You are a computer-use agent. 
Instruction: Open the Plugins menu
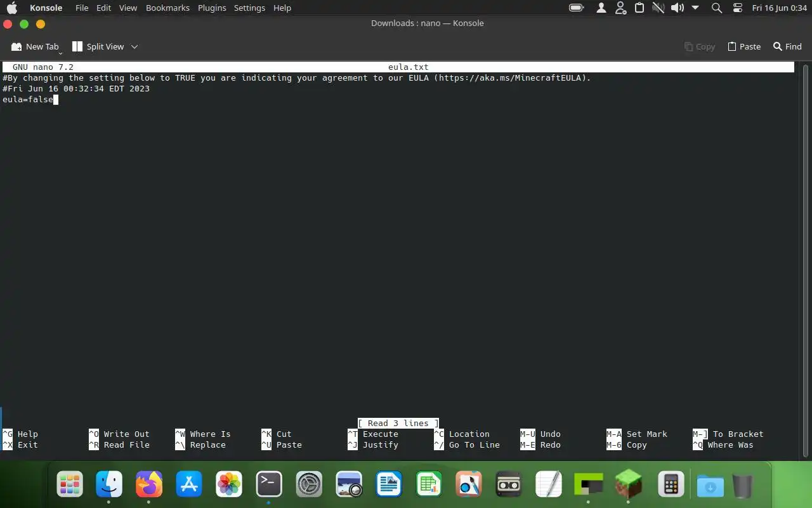point(212,8)
